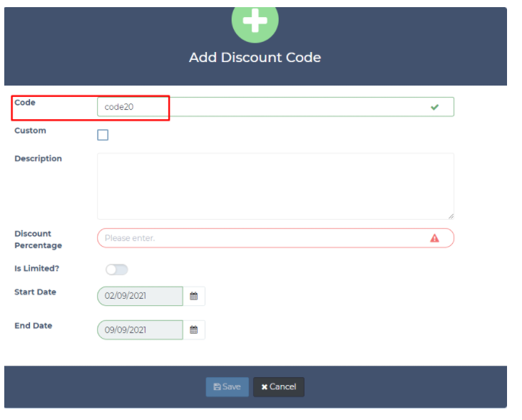Click the green checkmark in Code field
The width and height of the screenshot is (522, 420).
(x=434, y=107)
